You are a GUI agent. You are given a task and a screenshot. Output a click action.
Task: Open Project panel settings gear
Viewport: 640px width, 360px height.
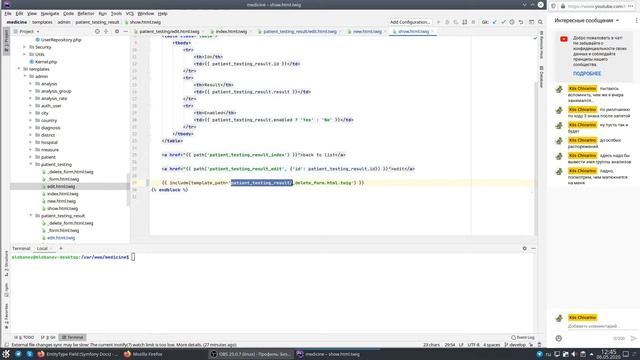point(117,31)
